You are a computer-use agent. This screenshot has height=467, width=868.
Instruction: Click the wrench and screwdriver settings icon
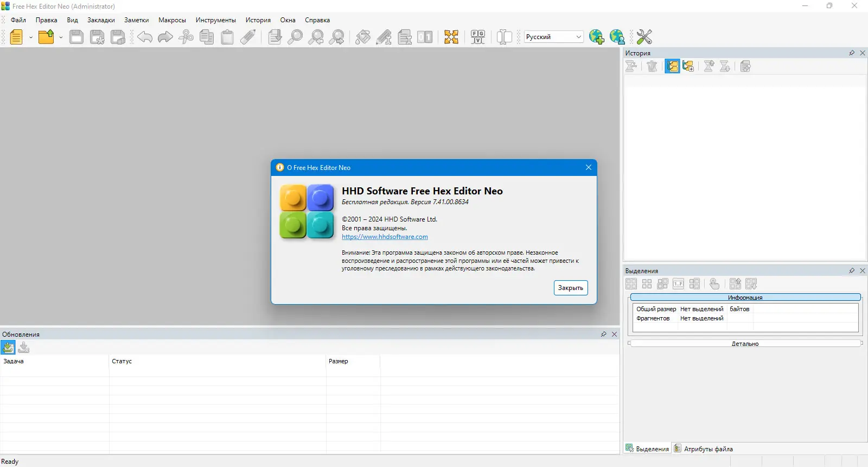pos(644,37)
